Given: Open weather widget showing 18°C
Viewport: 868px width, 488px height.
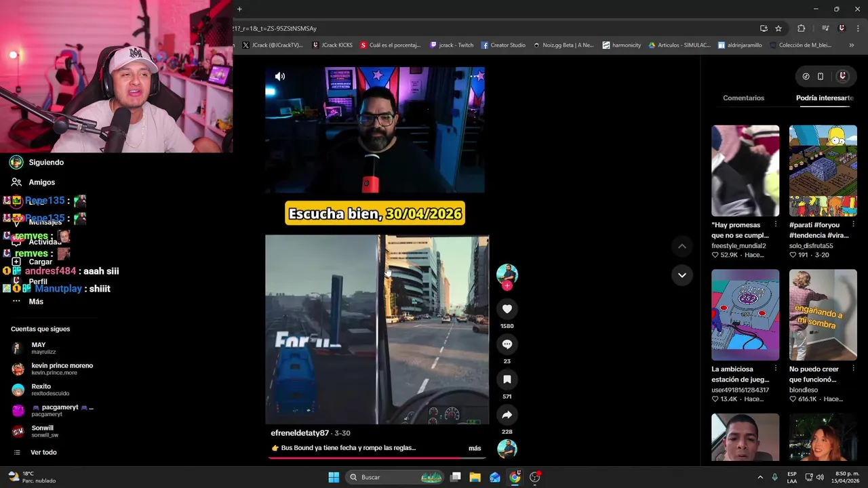Looking at the screenshot, I should 31,477.
